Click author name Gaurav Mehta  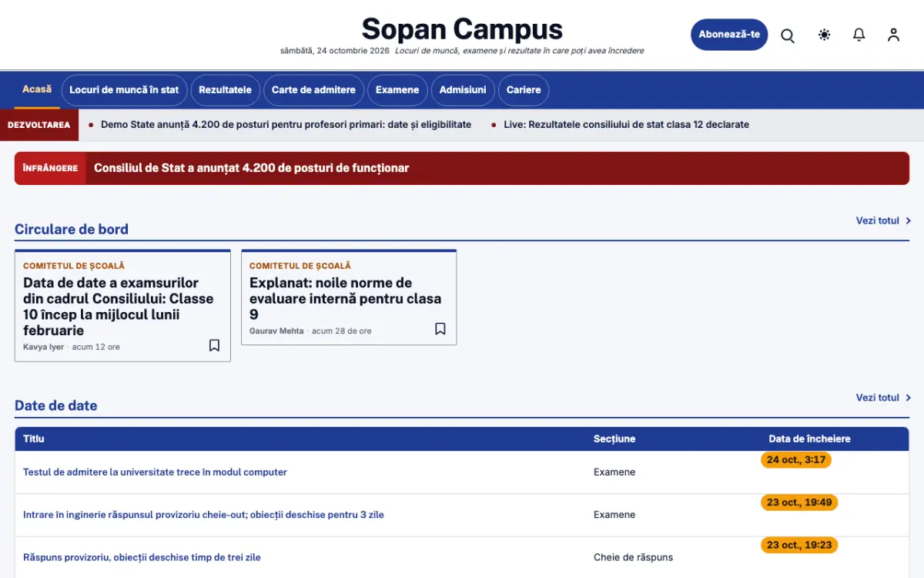277,331
